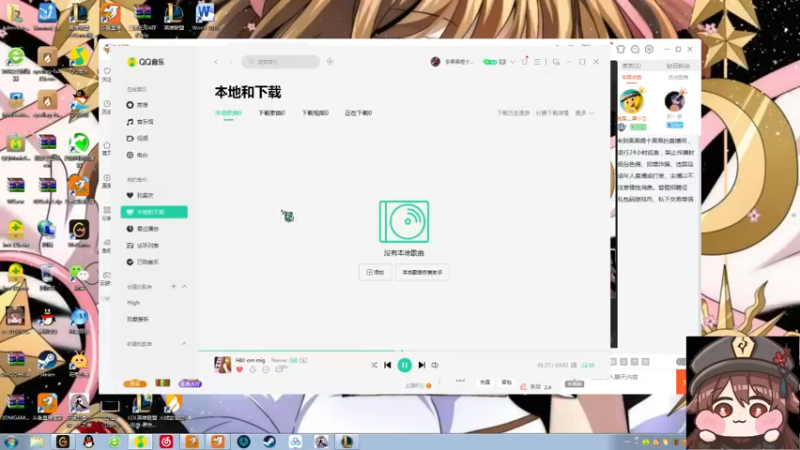Viewport: 800px width, 450px height.
Task: Open 我喜欢 favorites in sidebar
Action: (140, 195)
